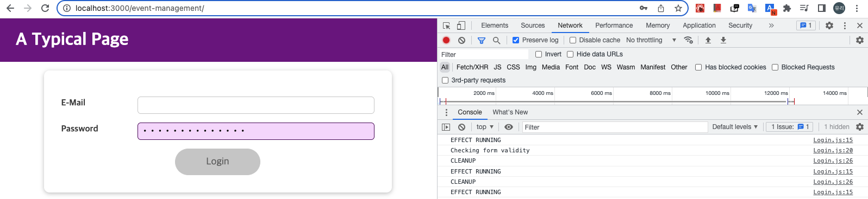
Task: Close the console drawer
Action: click(860, 112)
